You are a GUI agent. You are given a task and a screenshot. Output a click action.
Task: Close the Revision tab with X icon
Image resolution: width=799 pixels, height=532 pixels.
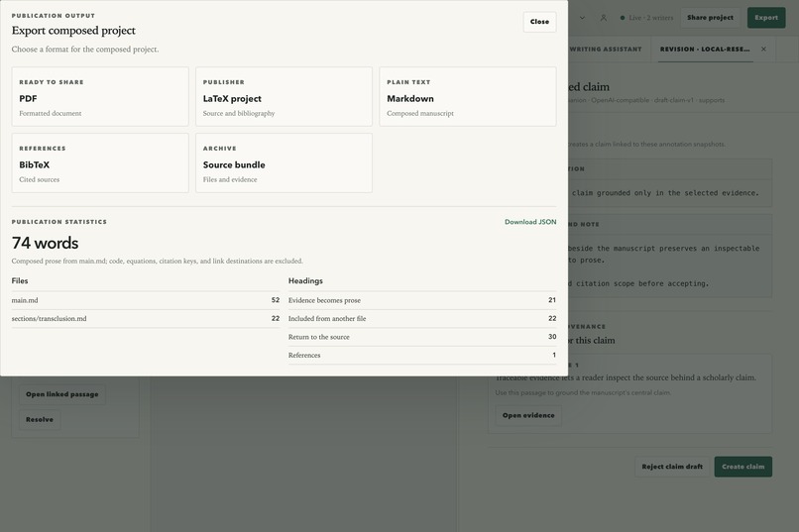(x=763, y=50)
